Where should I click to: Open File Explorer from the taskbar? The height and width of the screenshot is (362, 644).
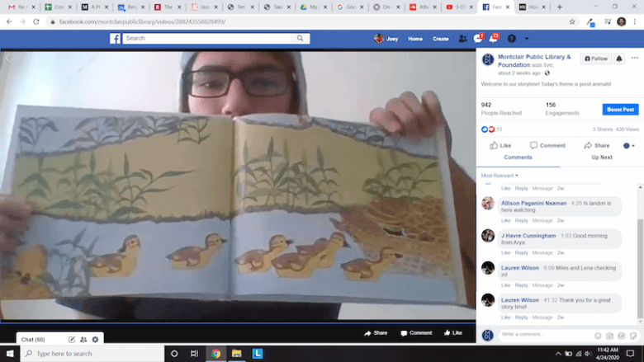(237, 354)
